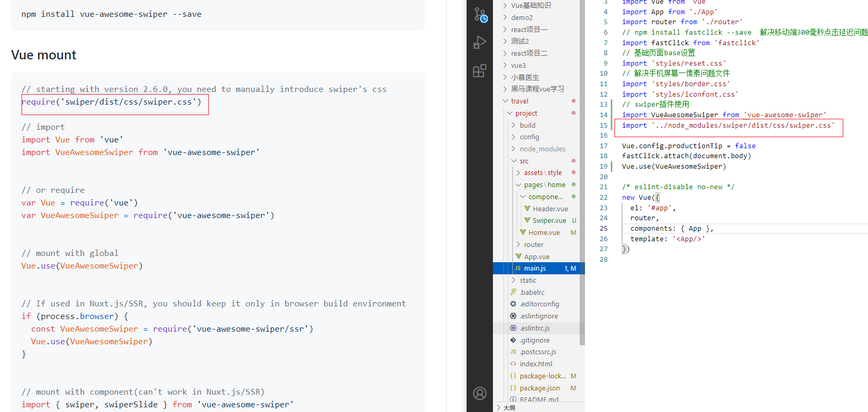Click 'Vue mount' heading in the docs page

click(44, 55)
